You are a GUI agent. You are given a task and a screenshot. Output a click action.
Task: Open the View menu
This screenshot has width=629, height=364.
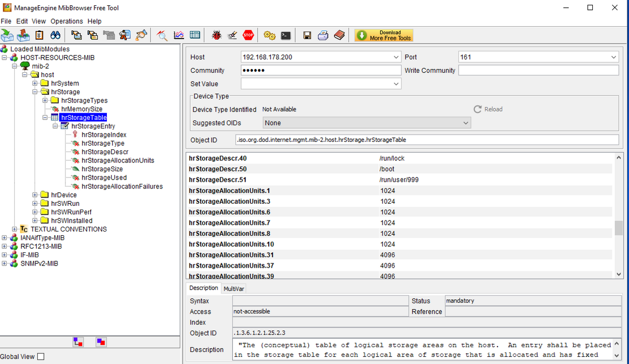pos(39,21)
